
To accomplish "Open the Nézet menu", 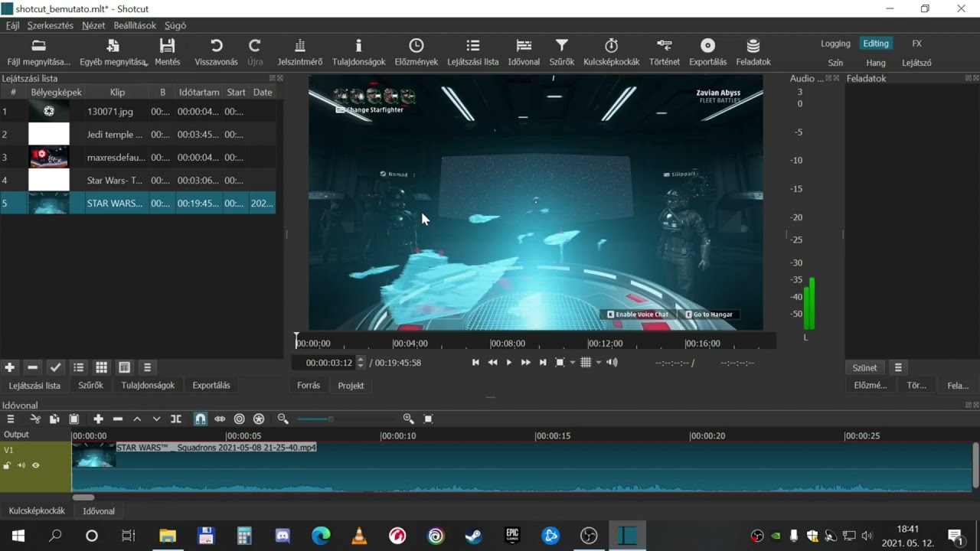I will coord(93,25).
